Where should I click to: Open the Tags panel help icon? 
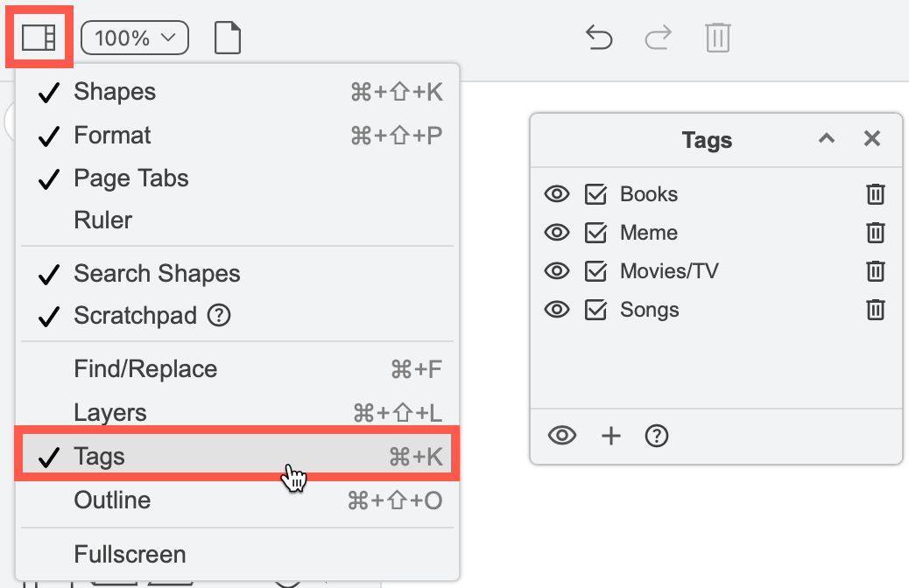point(656,435)
